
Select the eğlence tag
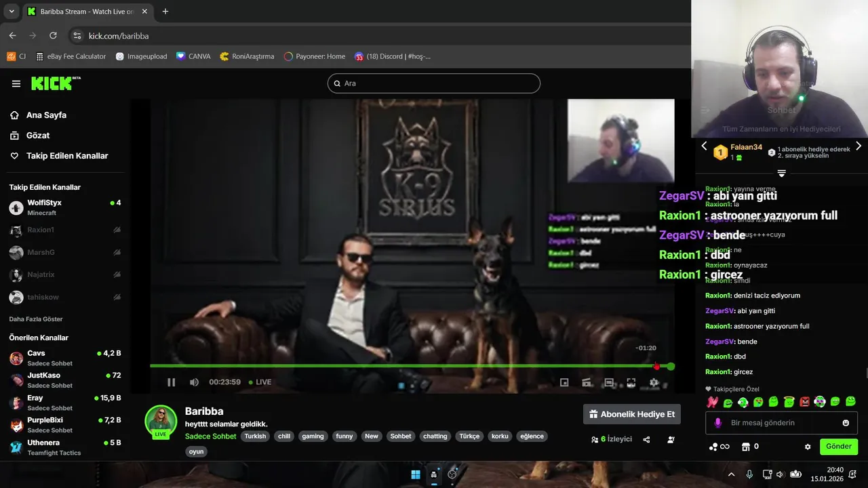[x=532, y=436]
